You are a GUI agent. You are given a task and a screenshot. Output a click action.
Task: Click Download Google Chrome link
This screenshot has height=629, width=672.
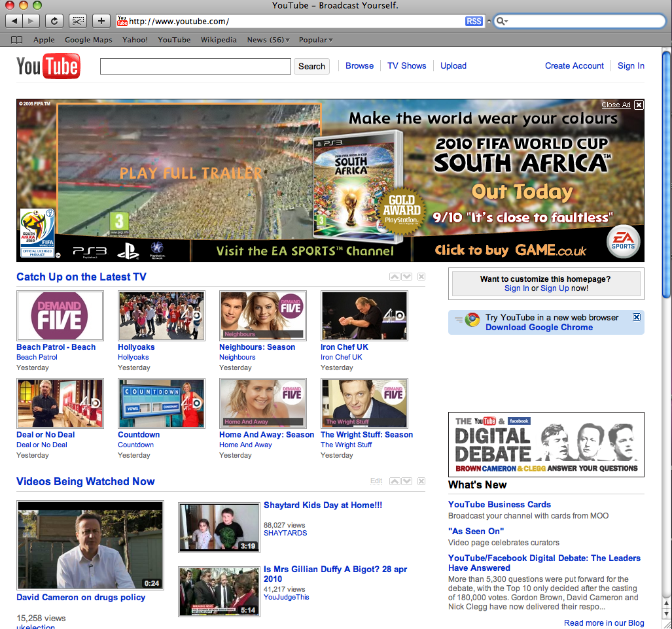click(x=539, y=327)
